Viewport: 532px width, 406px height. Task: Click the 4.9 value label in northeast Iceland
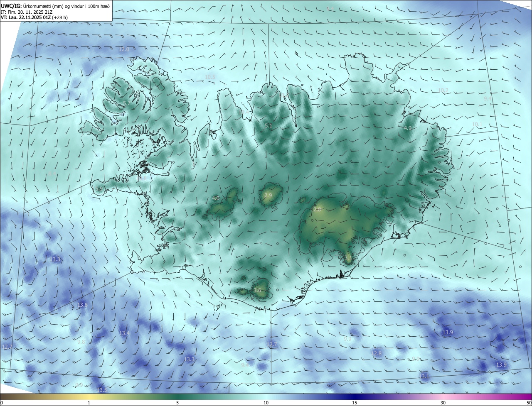[408, 128]
